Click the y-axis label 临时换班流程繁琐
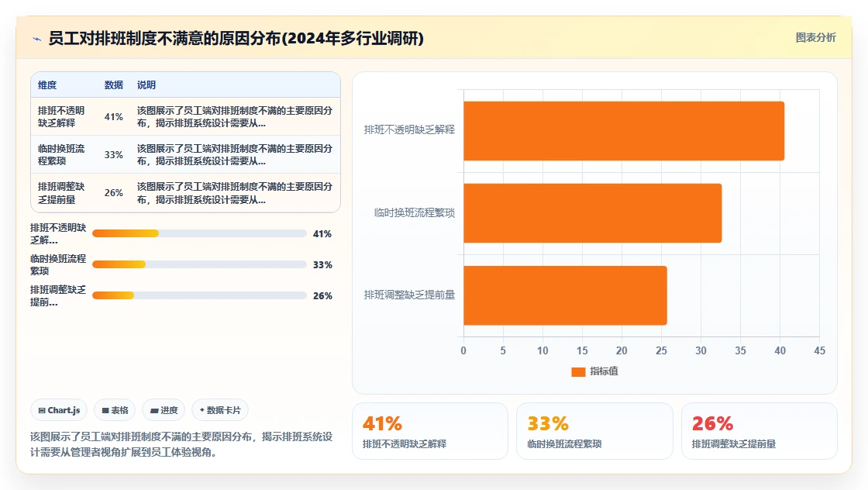 414,212
